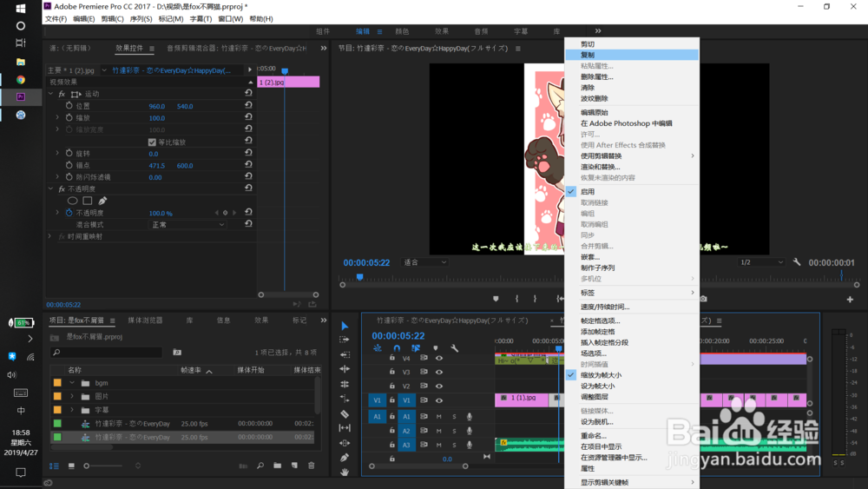The height and width of the screenshot is (489, 868).
Task: Toggle timeline Snap magnet icon
Action: 397,348
